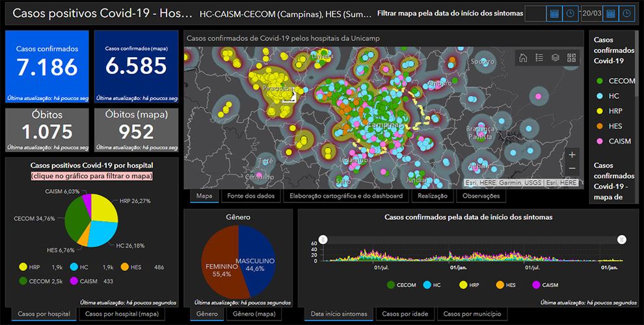This screenshot has height=325, width=644.
Task: Click the left handle of timeline range slider
Action: coord(323,240)
